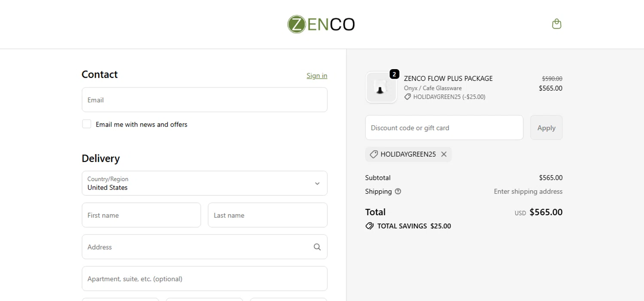The image size is (644, 301).
Task: Focus the Address field
Action: pos(204,247)
